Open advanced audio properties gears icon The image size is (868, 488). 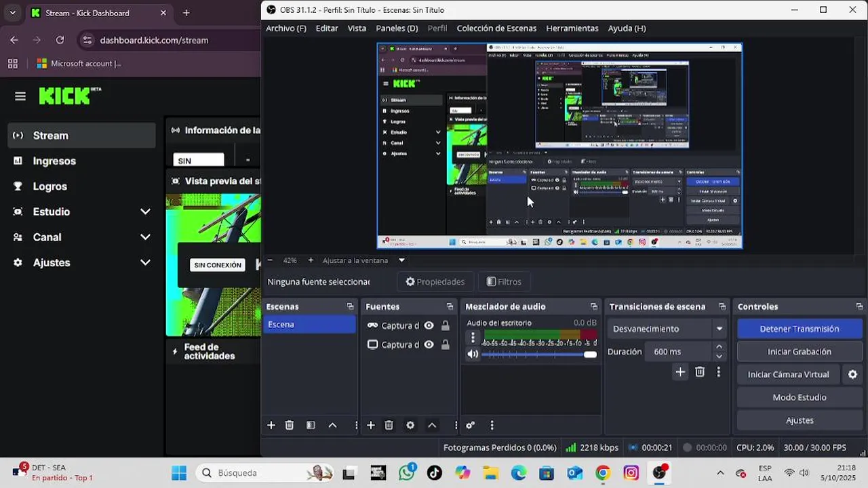471,425
